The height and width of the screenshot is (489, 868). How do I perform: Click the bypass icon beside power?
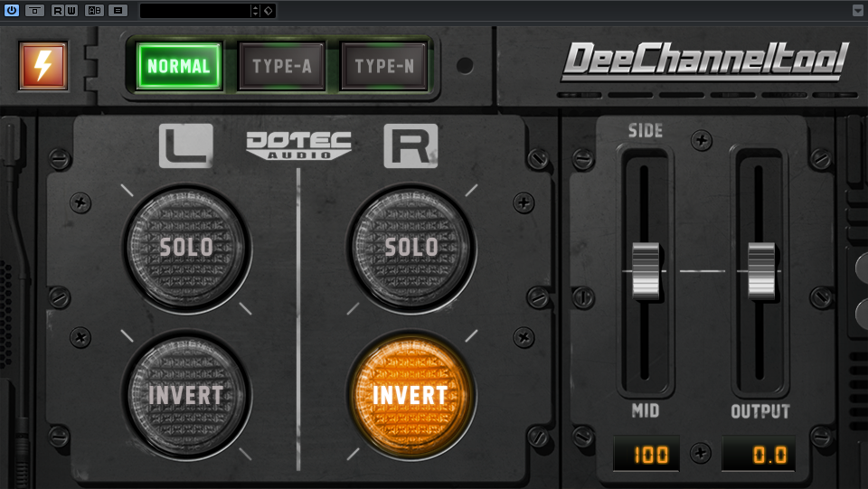click(34, 10)
